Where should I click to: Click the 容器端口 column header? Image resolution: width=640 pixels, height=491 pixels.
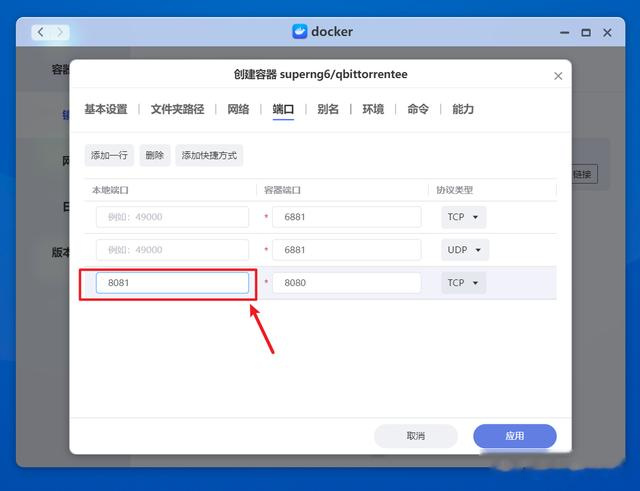pos(282,190)
